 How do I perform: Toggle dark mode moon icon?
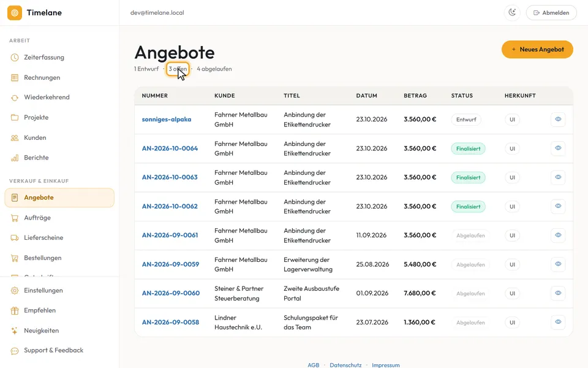[x=512, y=13]
